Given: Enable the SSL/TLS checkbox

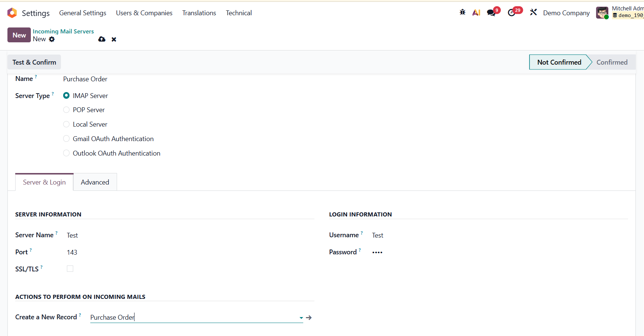Looking at the screenshot, I should point(70,269).
